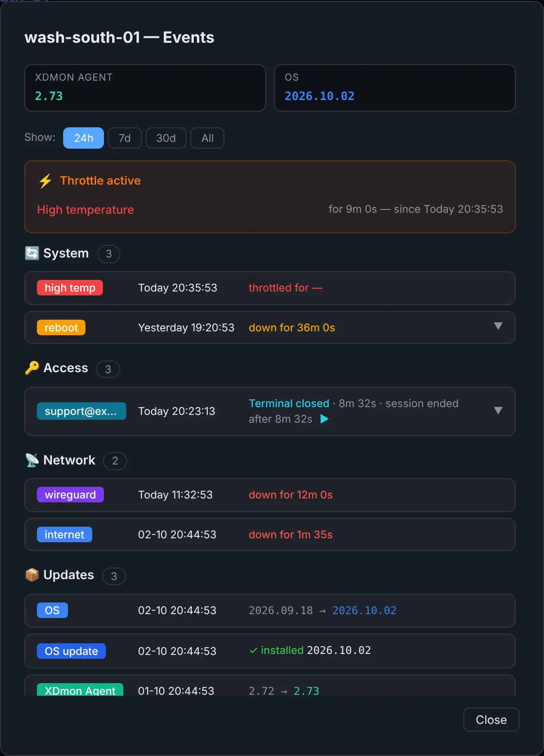Screen dimensions: 544x756
Task: Expand the support@ex... session row arrow
Action: click(x=498, y=411)
